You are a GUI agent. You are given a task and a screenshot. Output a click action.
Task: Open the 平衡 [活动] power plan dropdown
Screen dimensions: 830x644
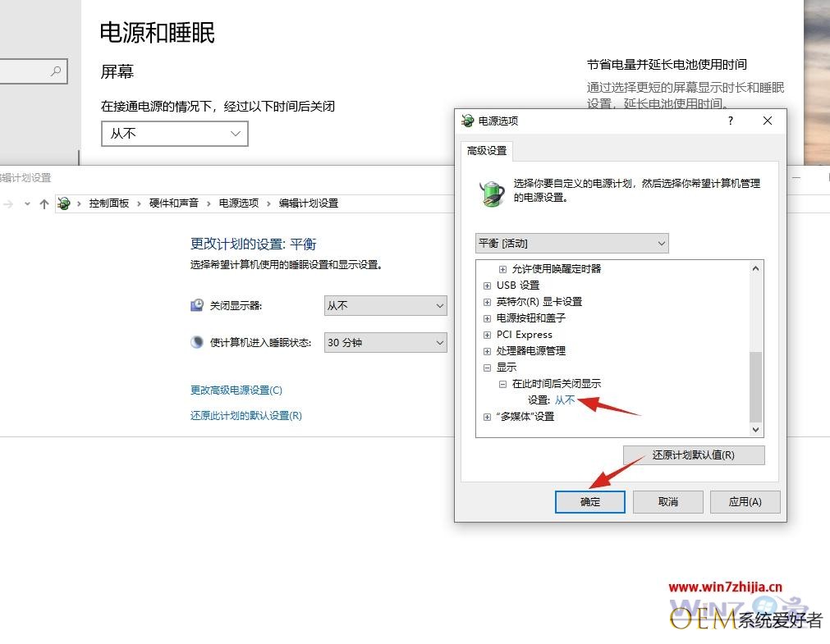571,244
